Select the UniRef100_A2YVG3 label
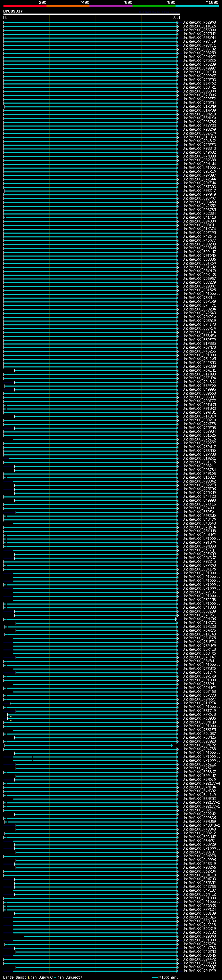The width and height of the screenshot is (222, 980). (199, 125)
